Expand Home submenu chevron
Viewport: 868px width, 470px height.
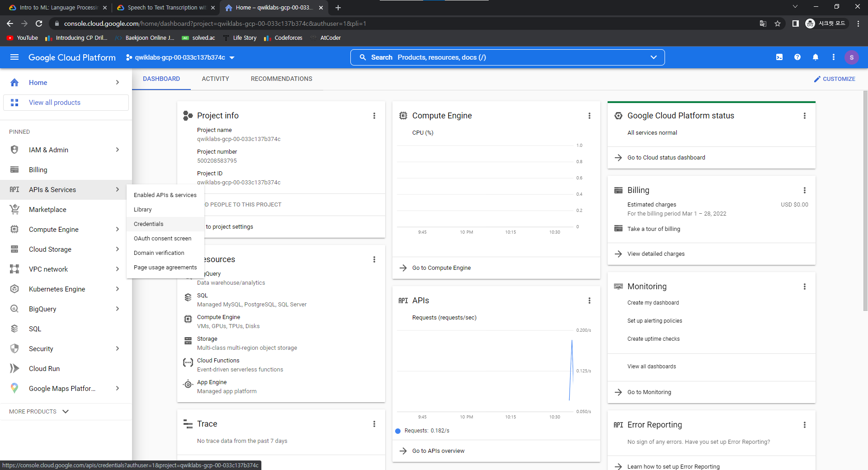coord(118,82)
